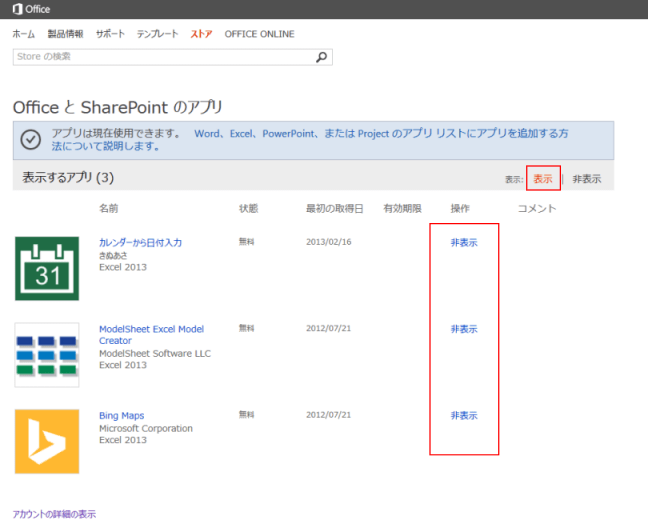Open OFFICE ONLINE navigation link
This screenshot has height=520, width=648.
[x=259, y=34]
